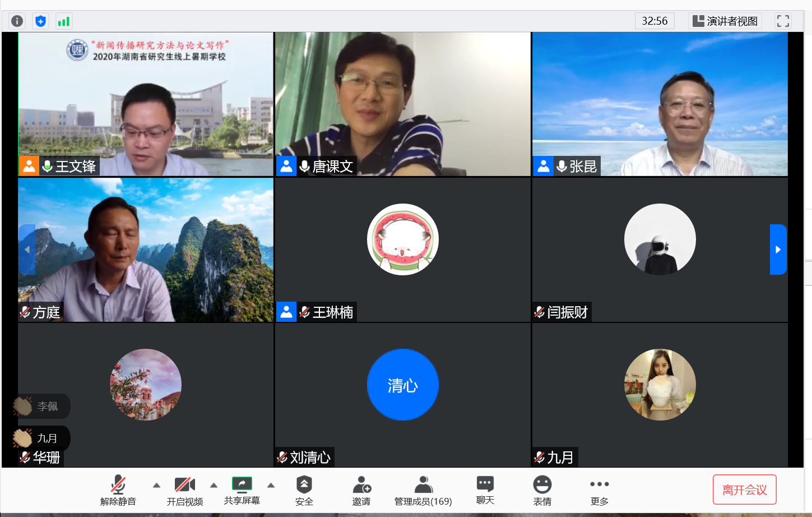
Task: Check the green network signal icon
Action: click(64, 21)
